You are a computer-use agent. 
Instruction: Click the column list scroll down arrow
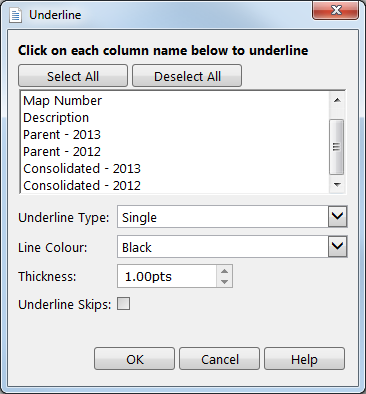coord(337,185)
